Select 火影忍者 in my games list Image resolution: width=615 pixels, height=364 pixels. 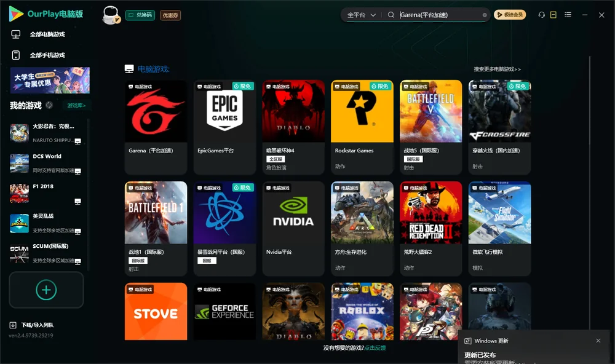pos(46,133)
